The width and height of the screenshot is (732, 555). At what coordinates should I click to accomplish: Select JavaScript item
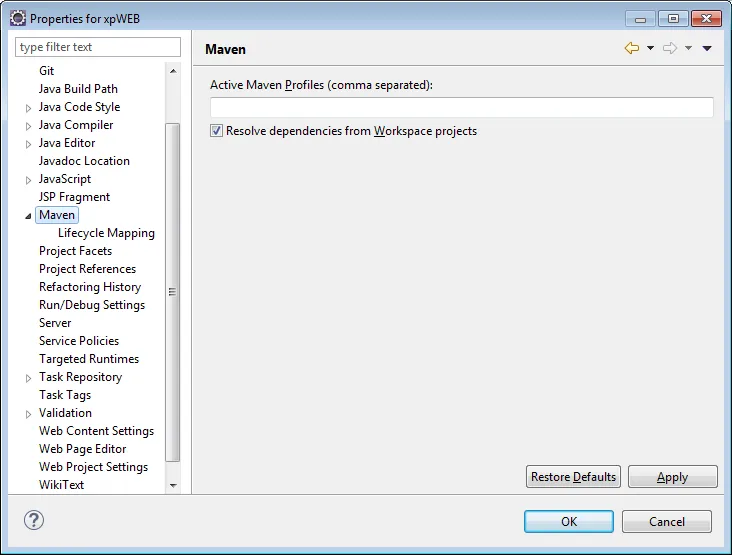click(65, 179)
